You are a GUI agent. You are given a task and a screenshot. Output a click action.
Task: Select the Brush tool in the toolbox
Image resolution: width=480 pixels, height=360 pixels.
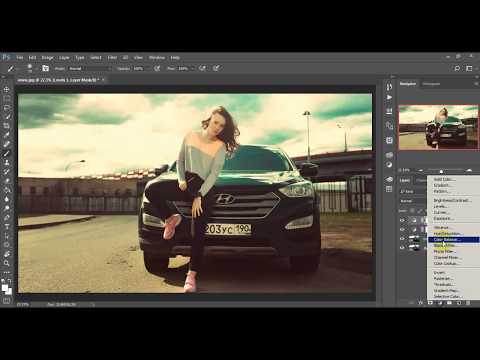(x=6, y=153)
